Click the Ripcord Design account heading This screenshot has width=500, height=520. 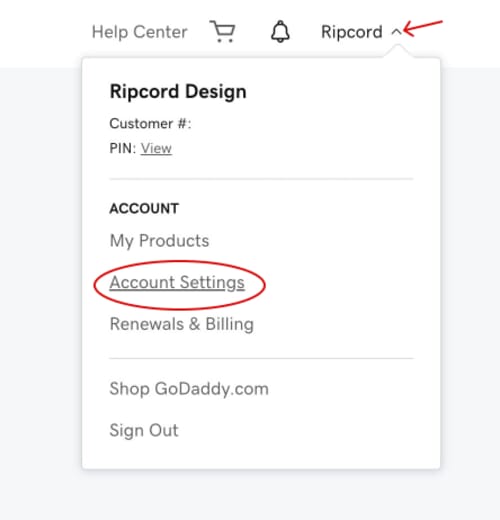(178, 92)
